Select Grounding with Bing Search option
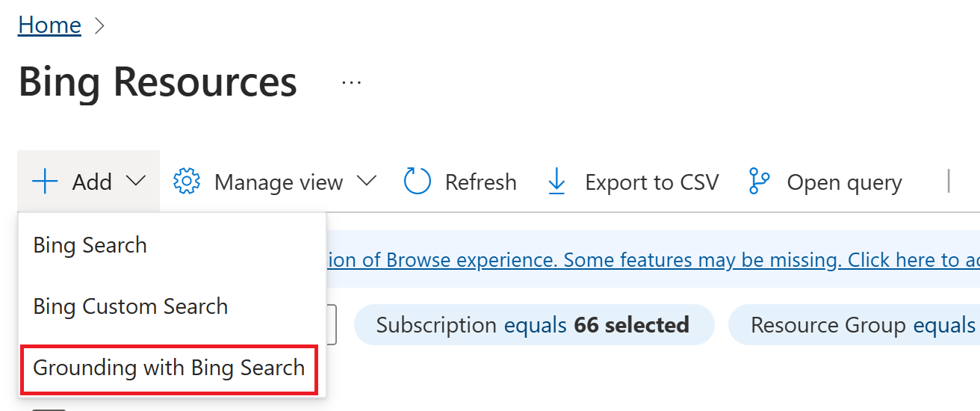Viewport: 980px width, 411px height. point(169,368)
